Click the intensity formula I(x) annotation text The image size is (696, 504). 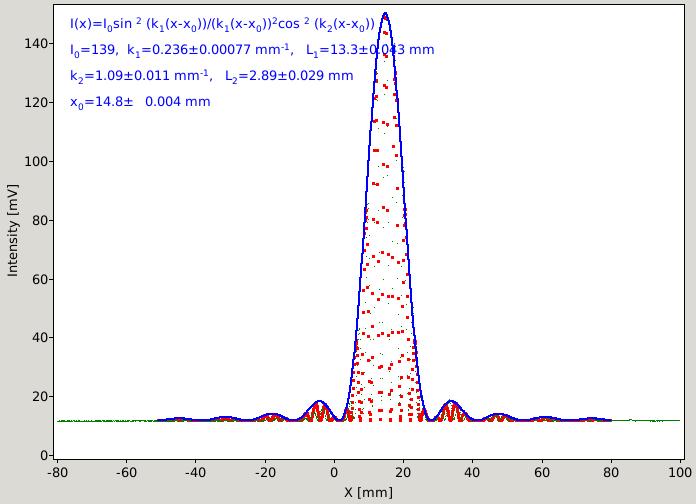[223, 24]
